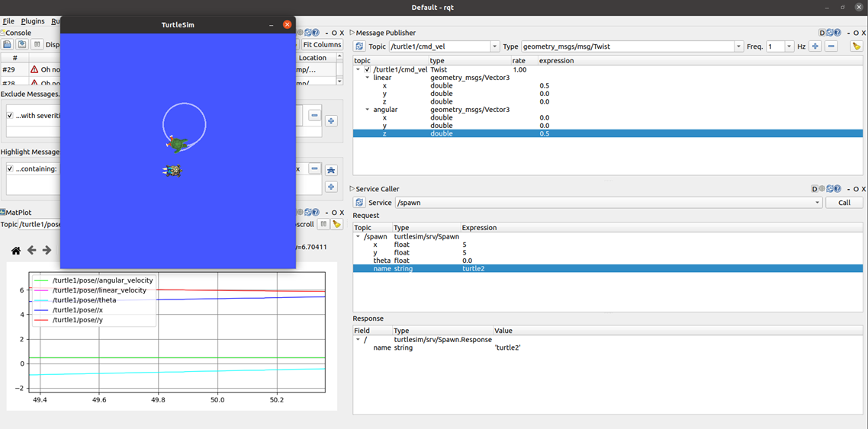Click the Console load-from-file icon
The image size is (868, 429).
22,45
